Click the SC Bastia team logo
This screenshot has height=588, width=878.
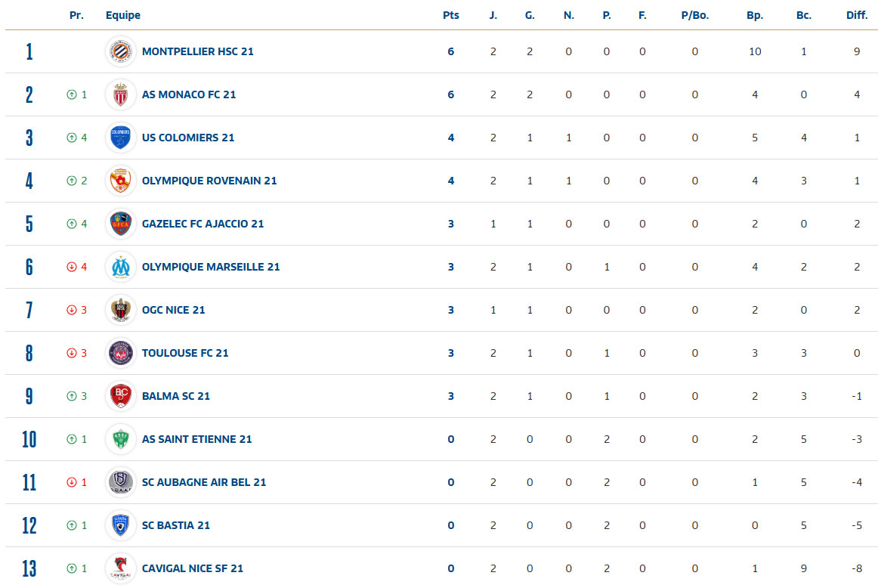pyautogui.click(x=121, y=525)
